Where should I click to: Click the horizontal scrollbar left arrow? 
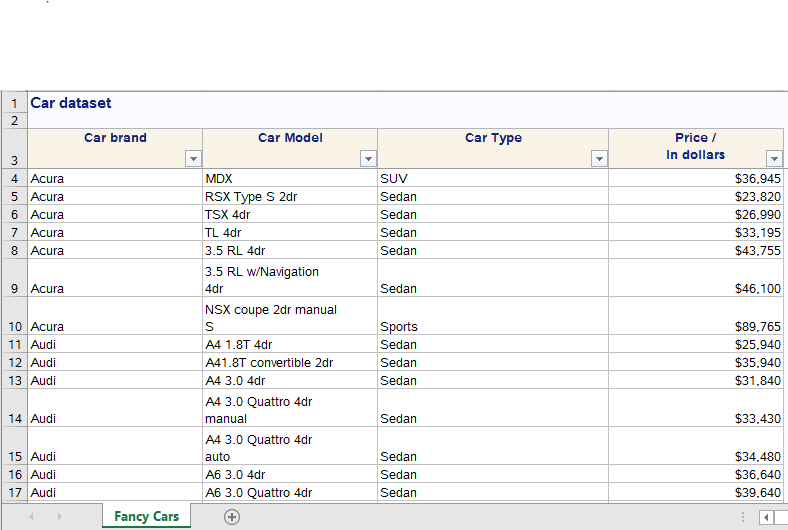pyautogui.click(x=766, y=517)
